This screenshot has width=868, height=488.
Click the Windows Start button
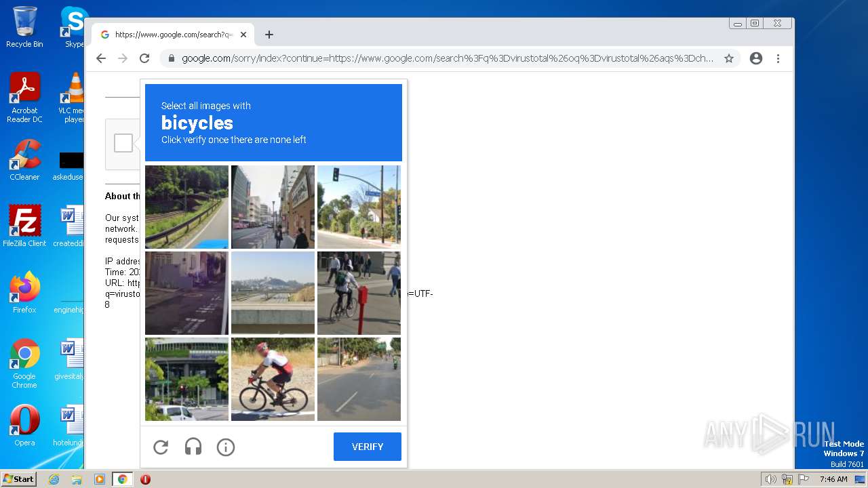pyautogui.click(x=19, y=479)
